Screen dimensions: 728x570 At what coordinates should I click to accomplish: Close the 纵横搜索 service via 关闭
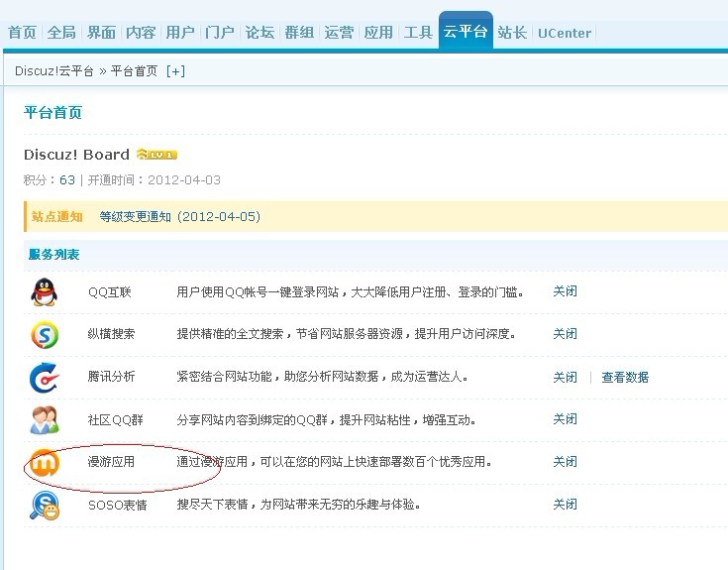[x=565, y=334]
